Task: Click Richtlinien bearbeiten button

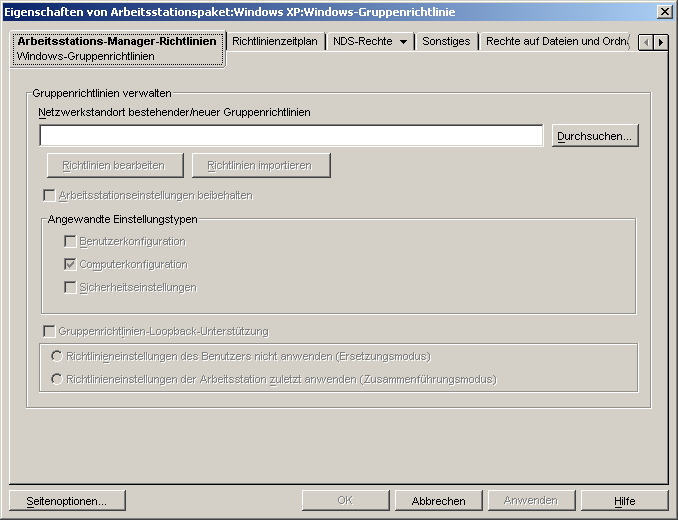Action: (x=115, y=166)
